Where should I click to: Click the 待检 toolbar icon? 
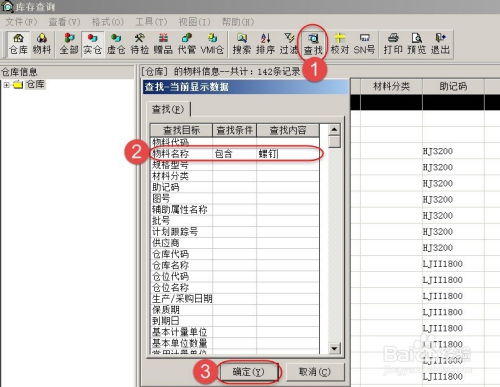pyautogui.click(x=139, y=44)
